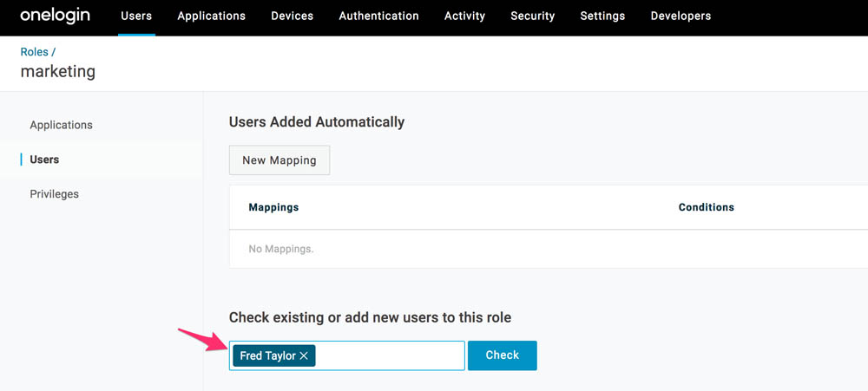The image size is (868, 391).
Task: Focus the add users input field
Action: 390,355
